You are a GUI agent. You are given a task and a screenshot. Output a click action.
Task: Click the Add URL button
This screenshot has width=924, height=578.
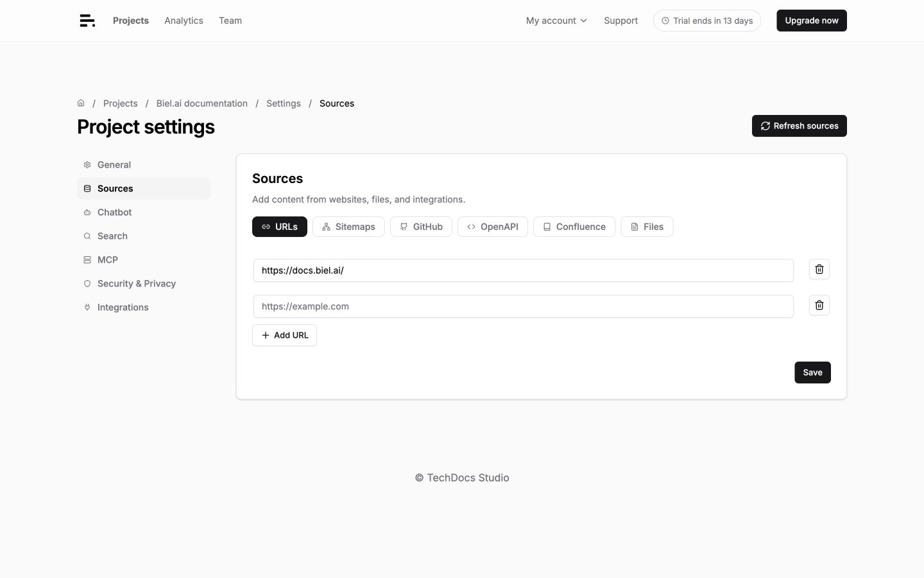284,335
